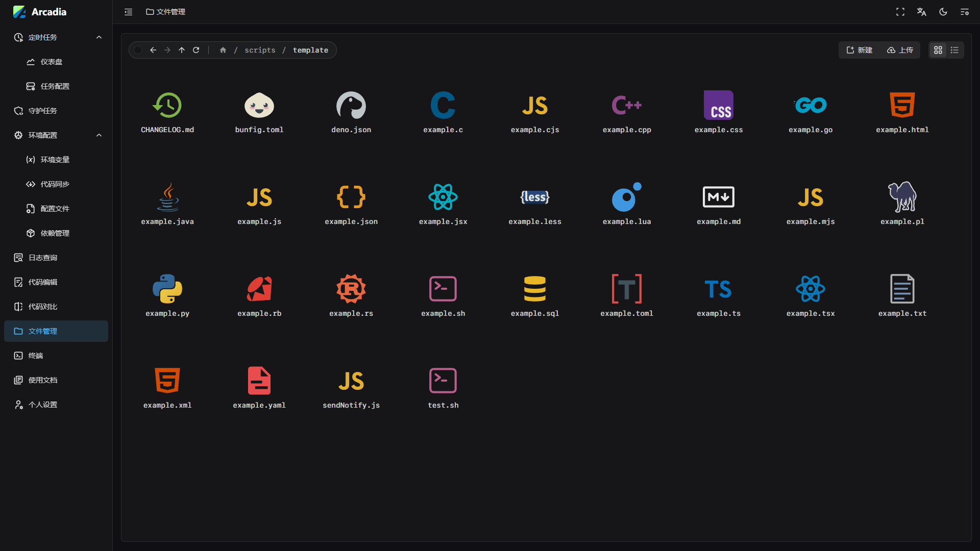Screen dimensions: 980x551
Task: Go forward in folder history
Action: coord(167,50)
